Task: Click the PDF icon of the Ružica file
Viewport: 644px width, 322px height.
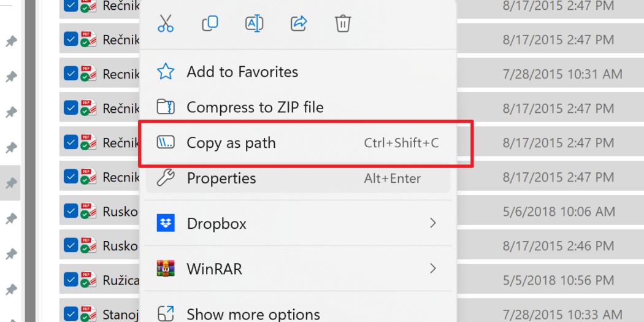Action: (88, 280)
